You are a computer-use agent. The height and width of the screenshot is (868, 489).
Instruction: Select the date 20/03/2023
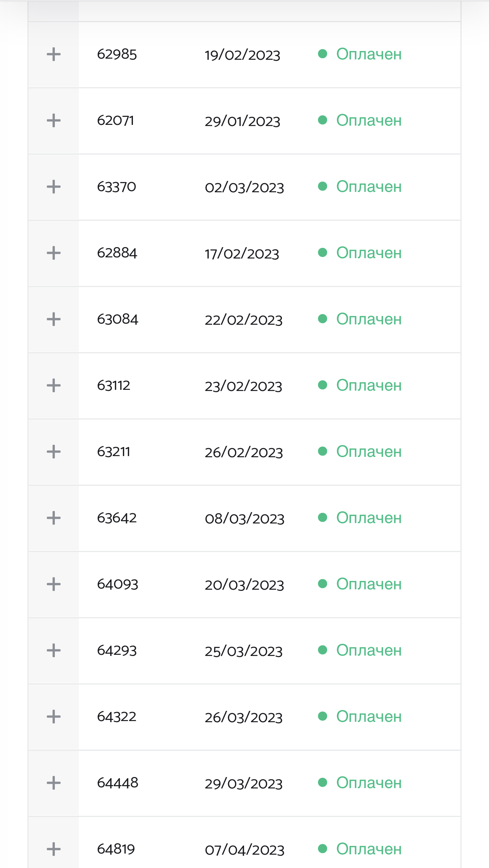click(244, 585)
